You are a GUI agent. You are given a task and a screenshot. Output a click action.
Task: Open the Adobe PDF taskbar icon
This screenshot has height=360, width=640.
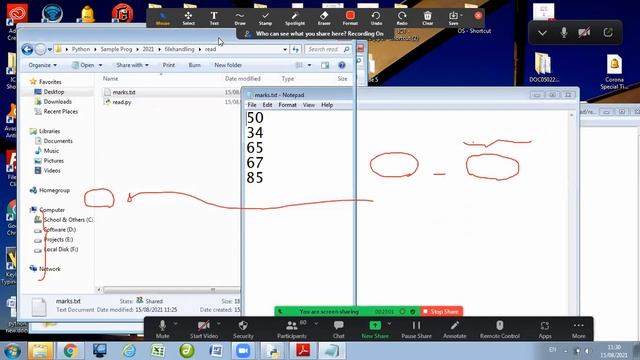click(x=303, y=351)
